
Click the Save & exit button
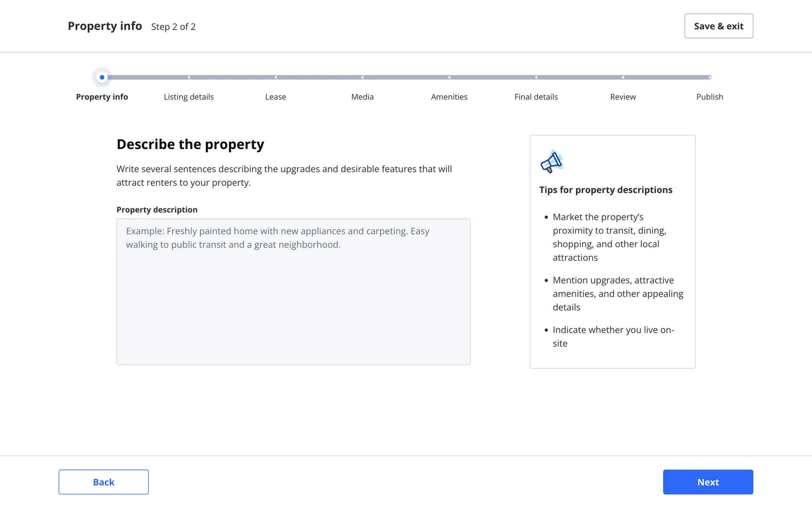click(x=719, y=26)
